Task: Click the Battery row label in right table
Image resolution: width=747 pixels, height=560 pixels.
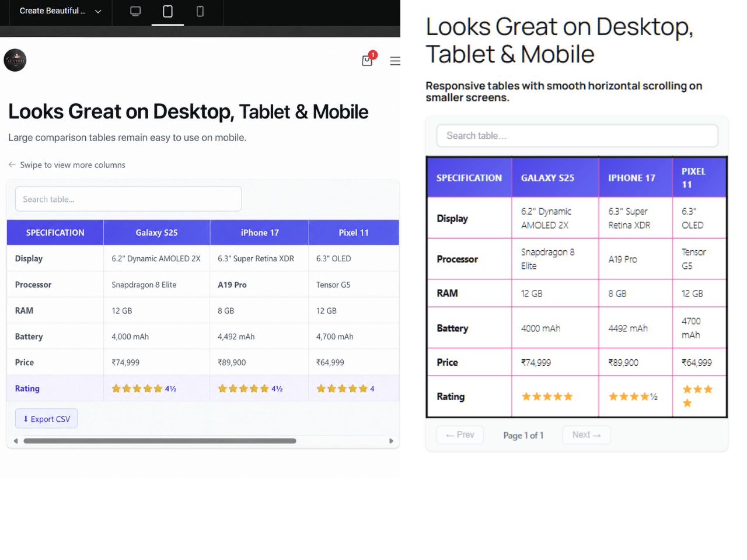Action: (452, 328)
